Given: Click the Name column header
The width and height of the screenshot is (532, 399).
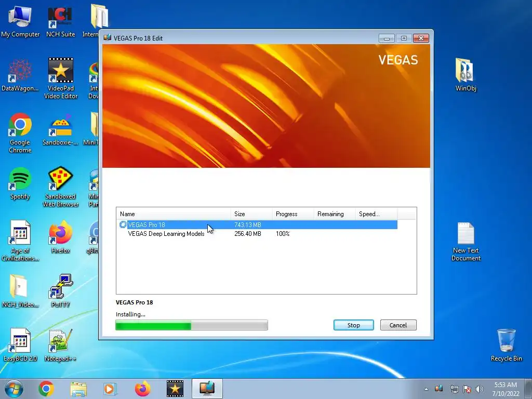Looking at the screenshot, I should (x=174, y=214).
